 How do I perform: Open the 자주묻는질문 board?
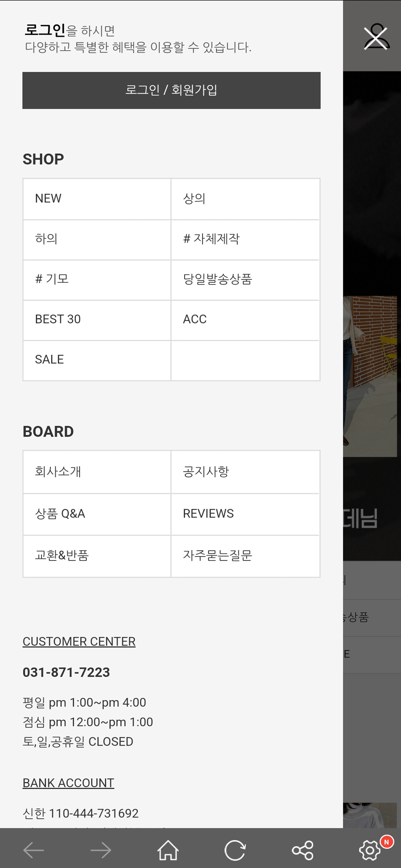click(x=245, y=556)
